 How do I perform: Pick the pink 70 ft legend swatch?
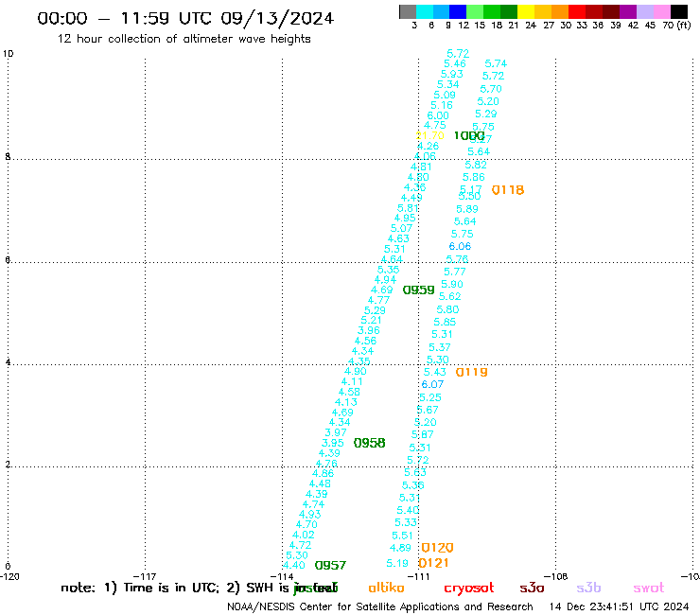point(662,11)
